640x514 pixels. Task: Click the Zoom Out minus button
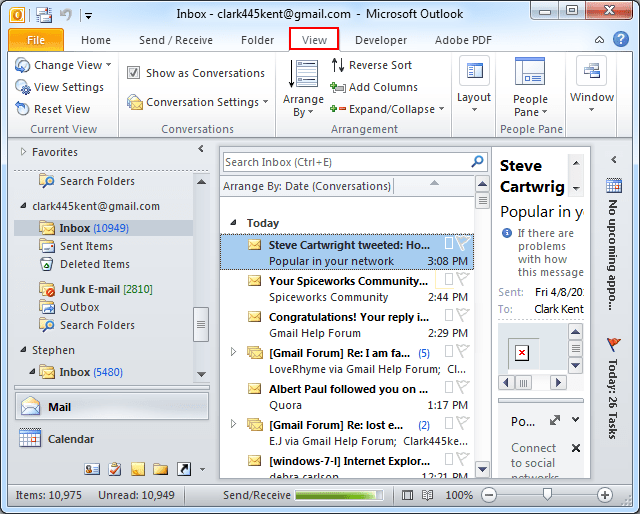[488, 495]
